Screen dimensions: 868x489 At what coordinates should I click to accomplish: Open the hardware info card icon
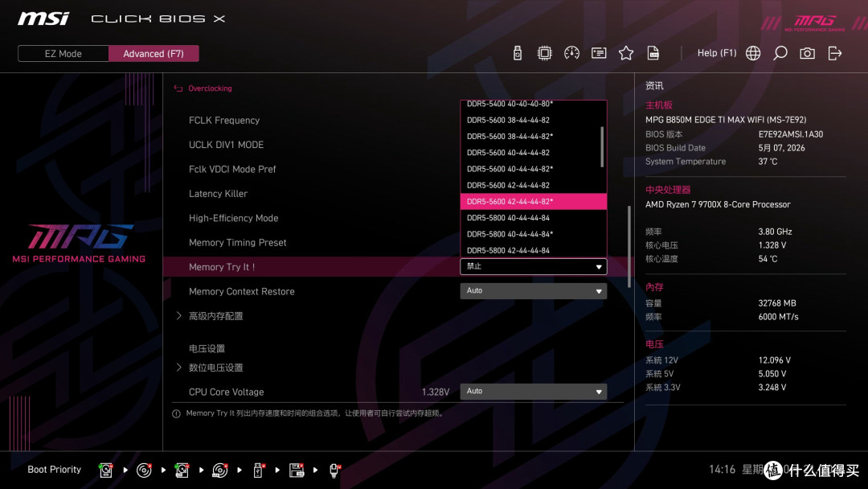[599, 53]
